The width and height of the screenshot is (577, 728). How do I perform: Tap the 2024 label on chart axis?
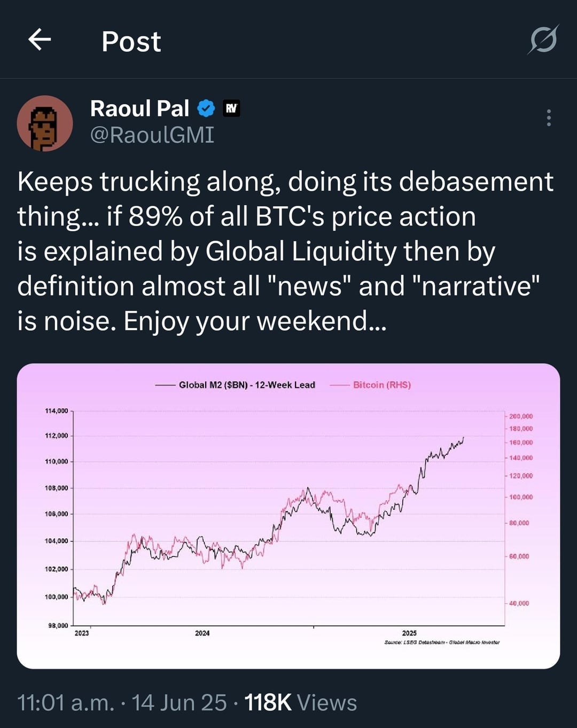click(x=202, y=633)
